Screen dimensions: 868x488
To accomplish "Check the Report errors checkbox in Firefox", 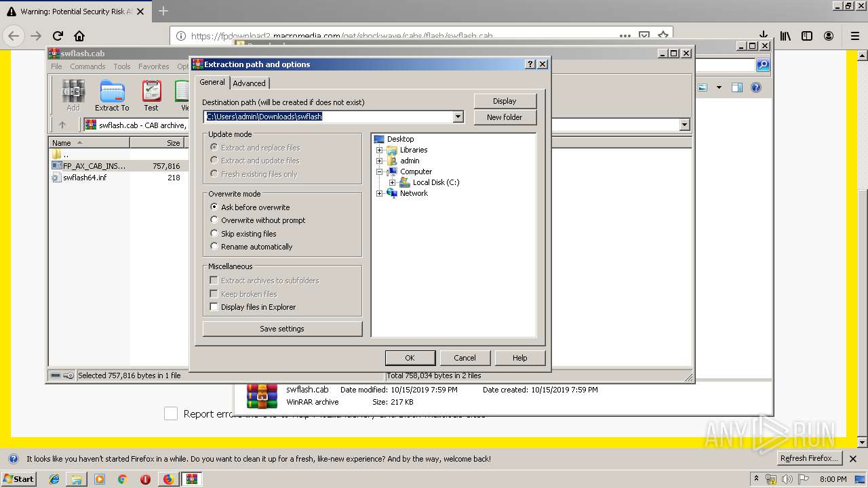I will point(171,413).
